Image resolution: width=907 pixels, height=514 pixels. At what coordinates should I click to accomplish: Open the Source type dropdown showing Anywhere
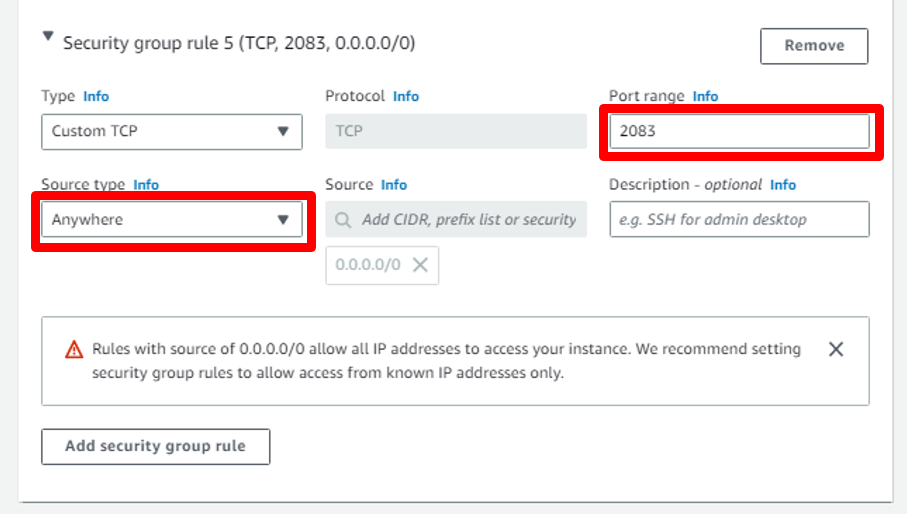[171, 219]
